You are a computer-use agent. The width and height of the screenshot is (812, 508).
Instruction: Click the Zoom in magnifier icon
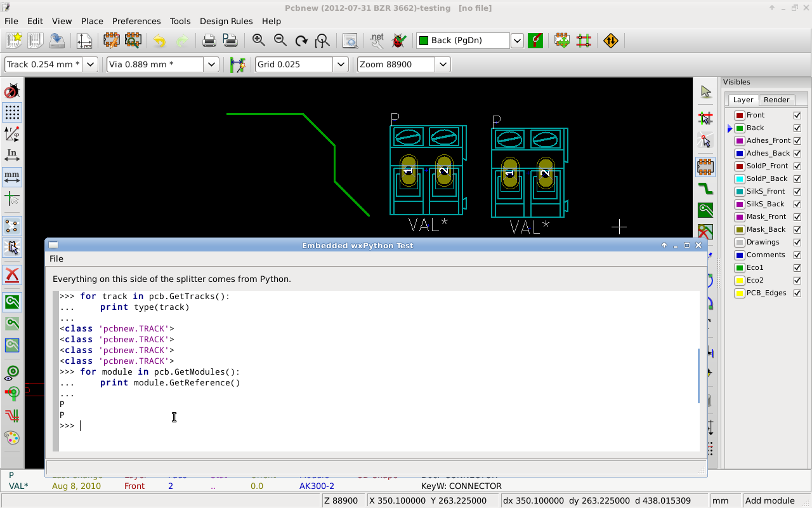[x=259, y=41]
